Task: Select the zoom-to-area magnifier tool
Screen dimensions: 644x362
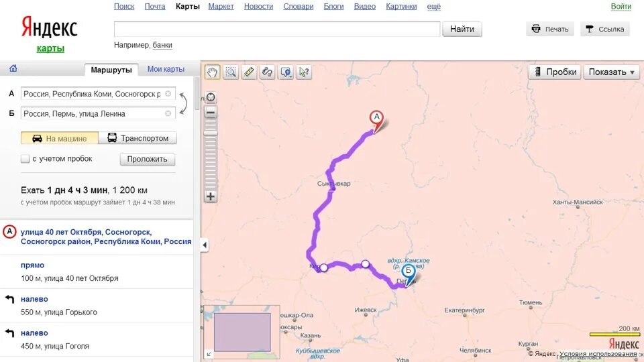Action: 231,72
